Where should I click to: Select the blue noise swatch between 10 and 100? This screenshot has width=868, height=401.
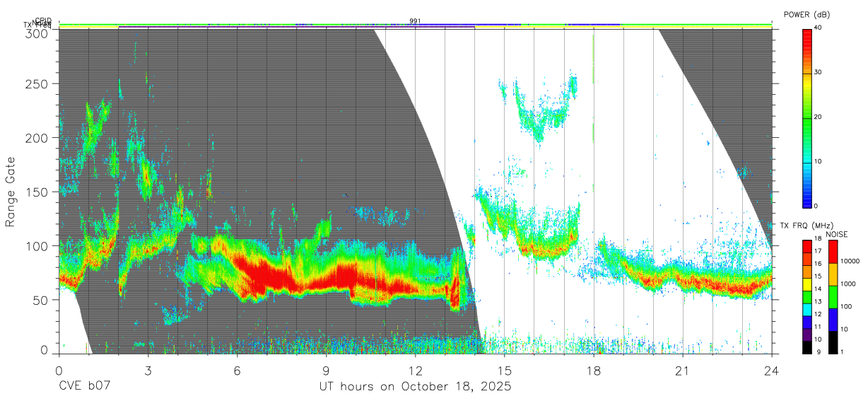833,320
